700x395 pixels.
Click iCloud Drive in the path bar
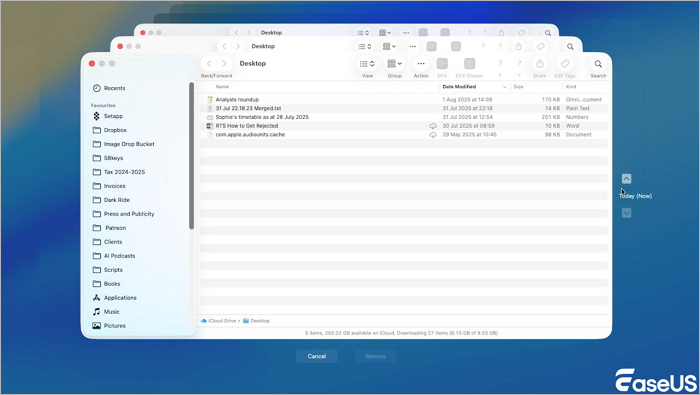(218, 321)
